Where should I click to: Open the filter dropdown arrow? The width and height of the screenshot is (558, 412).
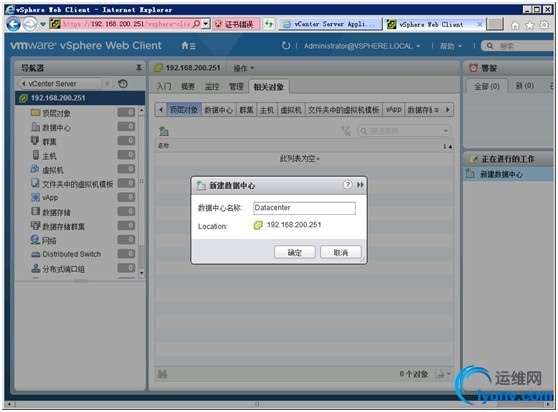(446, 131)
